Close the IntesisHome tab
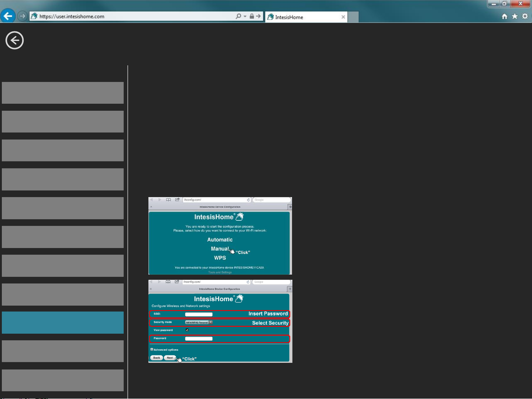Screen dimensions: 532x399 [x=343, y=17]
